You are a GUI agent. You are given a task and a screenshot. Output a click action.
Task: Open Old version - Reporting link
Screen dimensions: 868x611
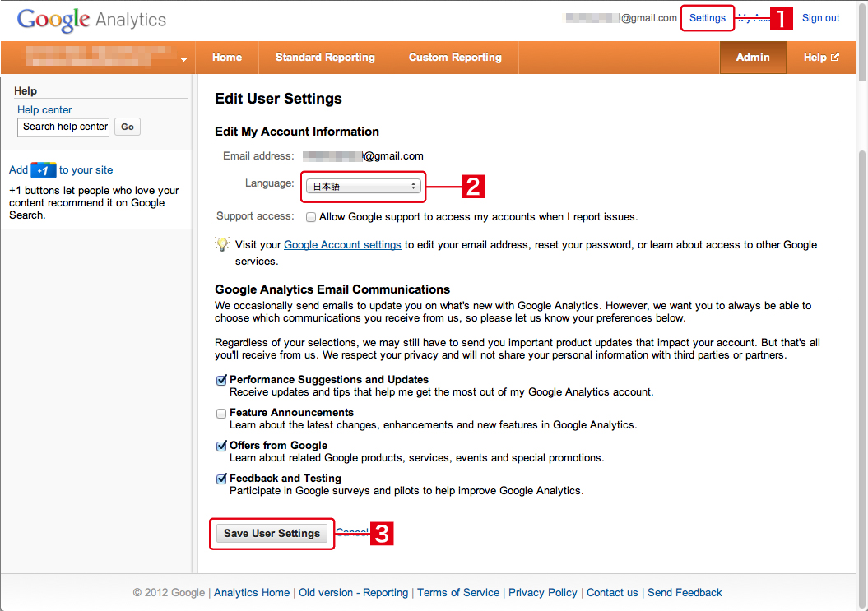pos(353,592)
